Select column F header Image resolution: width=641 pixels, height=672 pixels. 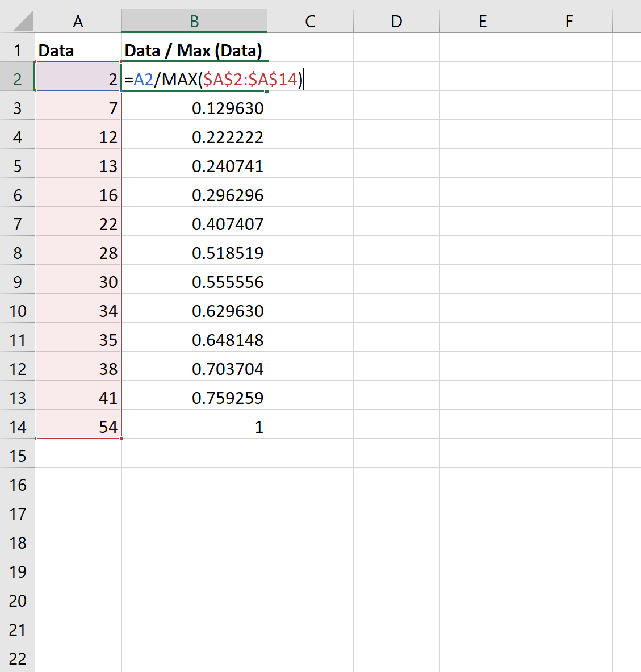[x=569, y=21]
